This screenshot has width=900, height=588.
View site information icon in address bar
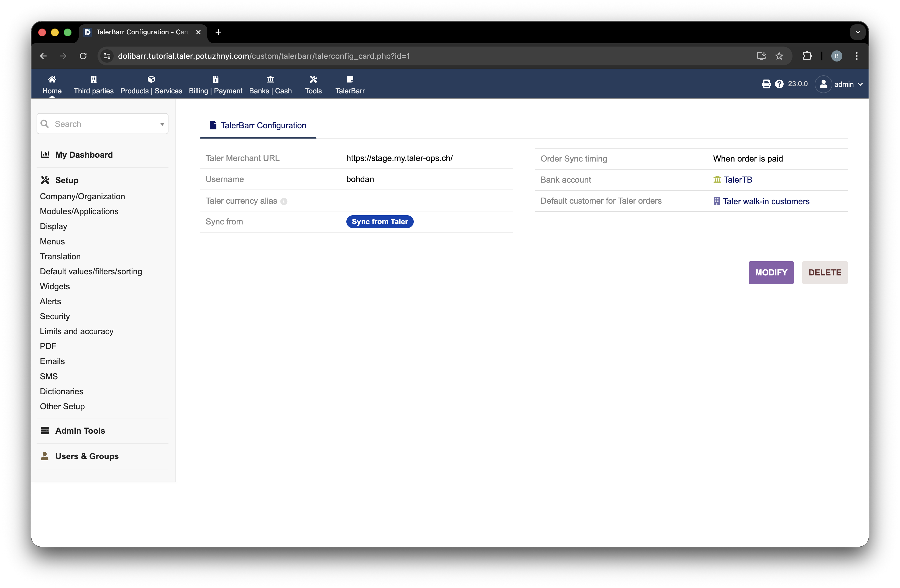tap(107, 56)
